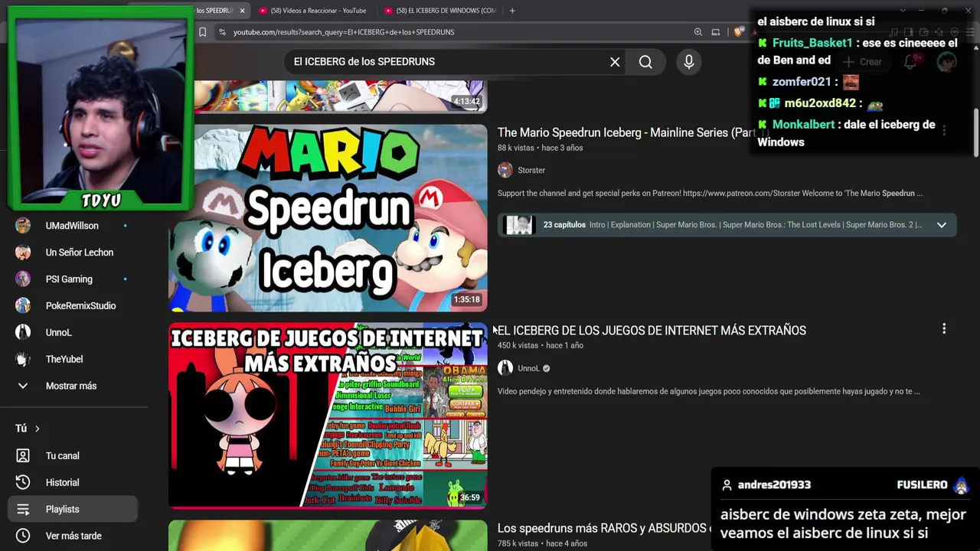Open UnnoL channel link under the video

528,369
